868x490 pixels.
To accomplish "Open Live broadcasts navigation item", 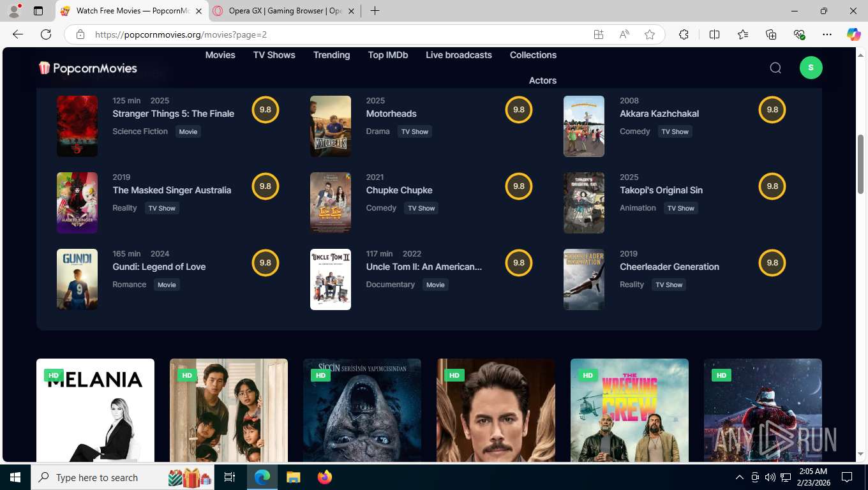I will (459, 55).
